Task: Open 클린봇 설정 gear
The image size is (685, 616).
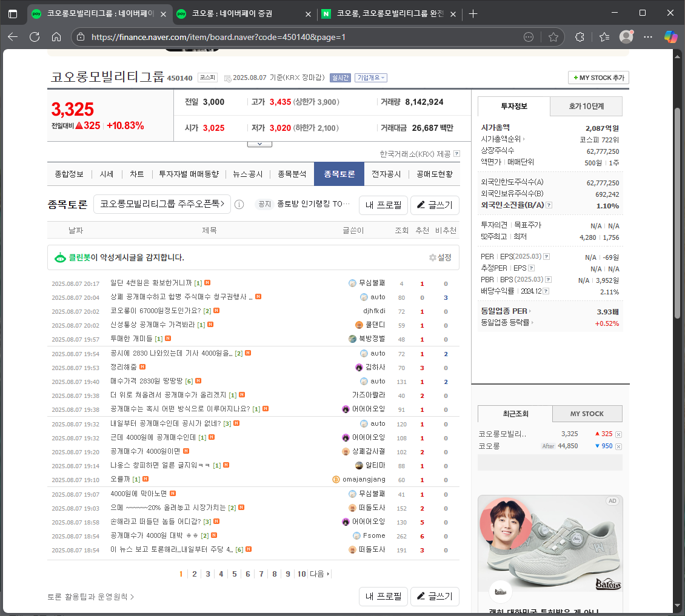Action: tap(440, 257)
